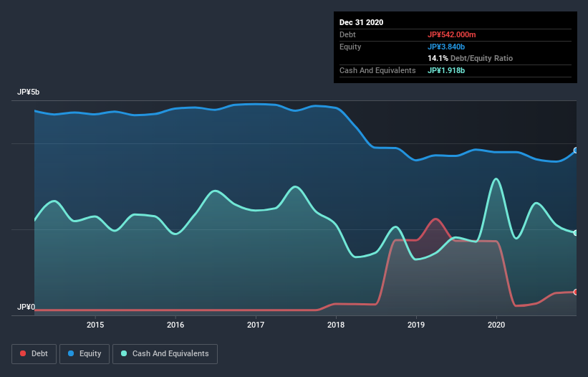Image resolution: width=588 pixels, height=377 pixels.
Task: Click the 2018 x-axis label
Action: coord(336,325)
